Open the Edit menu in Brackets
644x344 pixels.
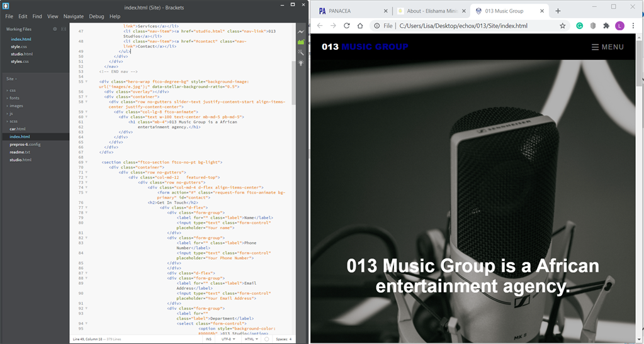(x=23, y=16)
